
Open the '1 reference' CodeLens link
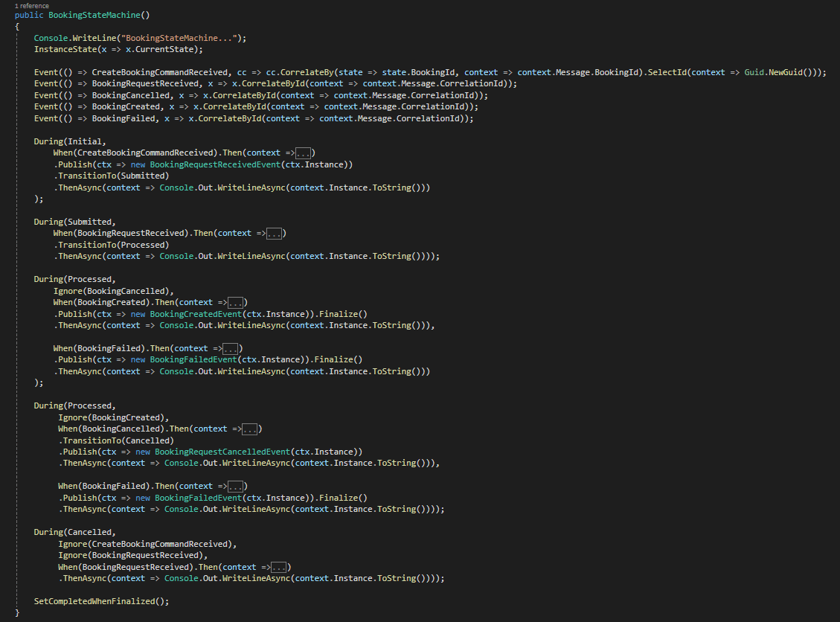pyautogui.click(x=31, y=5)
